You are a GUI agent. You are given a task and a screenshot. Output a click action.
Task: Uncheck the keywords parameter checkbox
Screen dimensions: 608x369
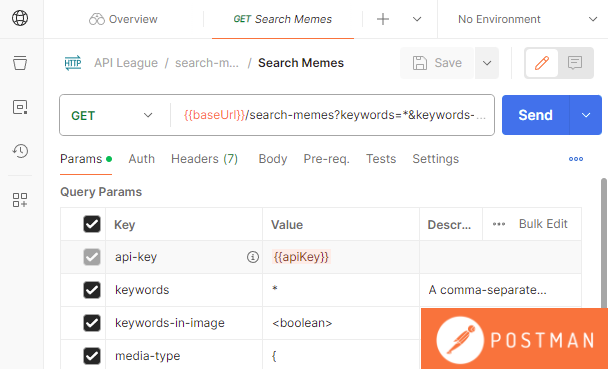coord(92,290)
